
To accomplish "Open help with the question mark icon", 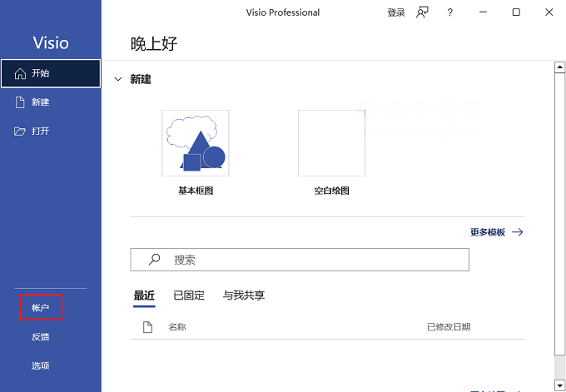I will [x=449, y=12].
